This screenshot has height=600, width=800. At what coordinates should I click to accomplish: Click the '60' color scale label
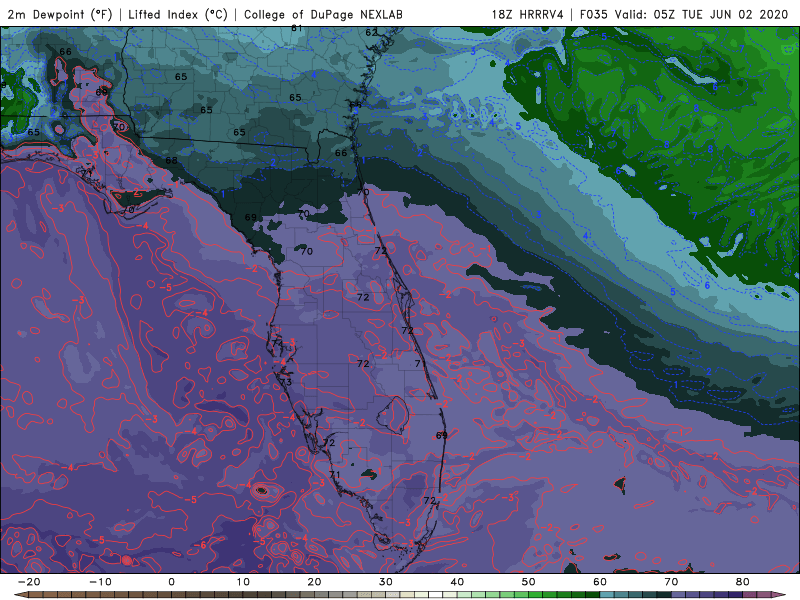(600, 582)
